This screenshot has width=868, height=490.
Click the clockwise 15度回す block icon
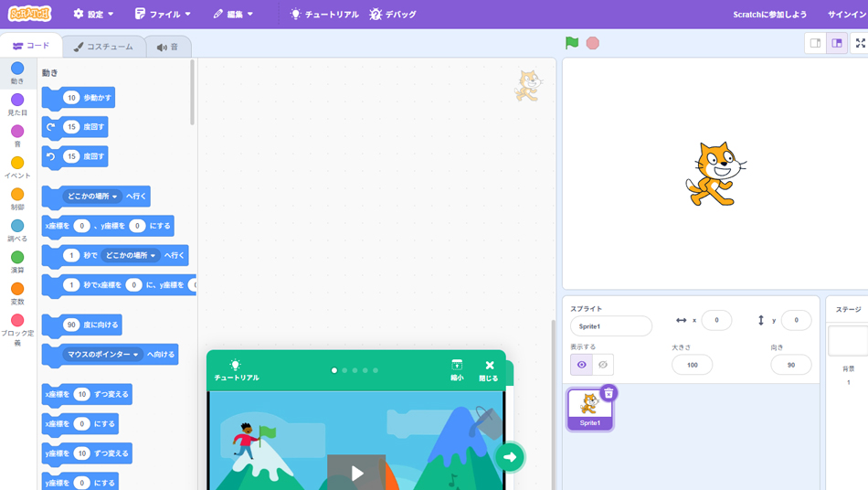pyautogui.click(x=51, y=127)
